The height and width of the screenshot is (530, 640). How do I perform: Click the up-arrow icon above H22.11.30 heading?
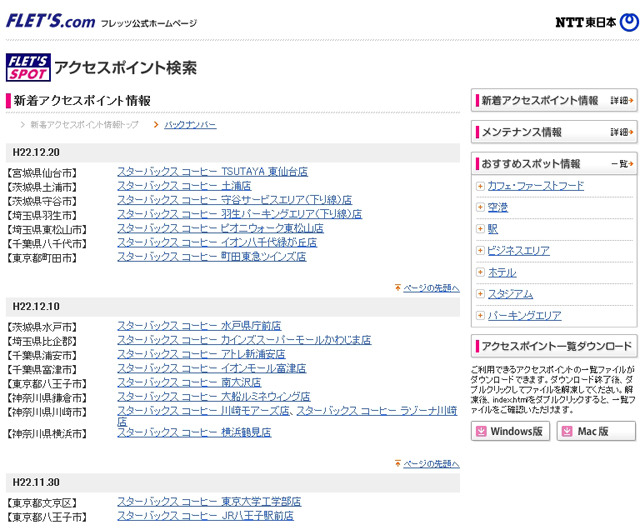[398, 463]
